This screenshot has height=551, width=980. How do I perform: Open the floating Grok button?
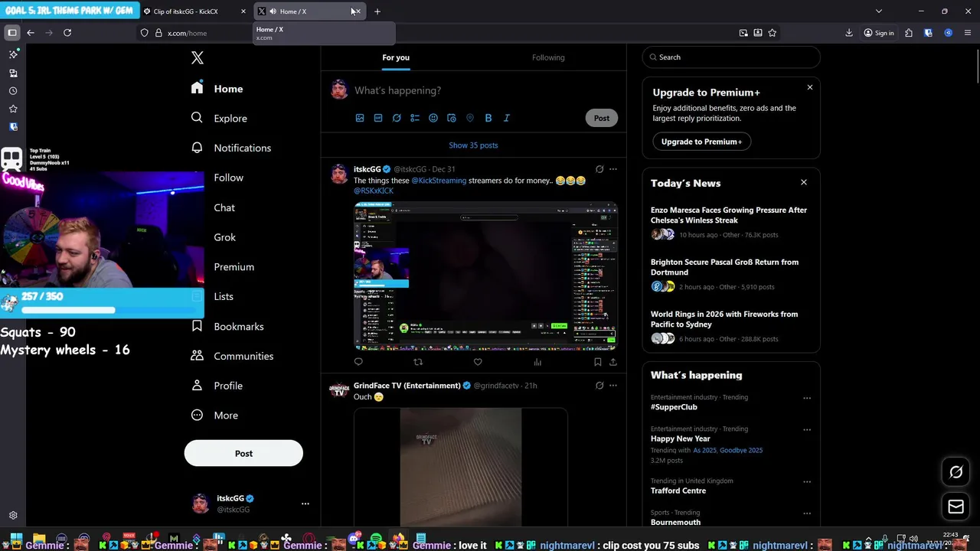[955, 472]
